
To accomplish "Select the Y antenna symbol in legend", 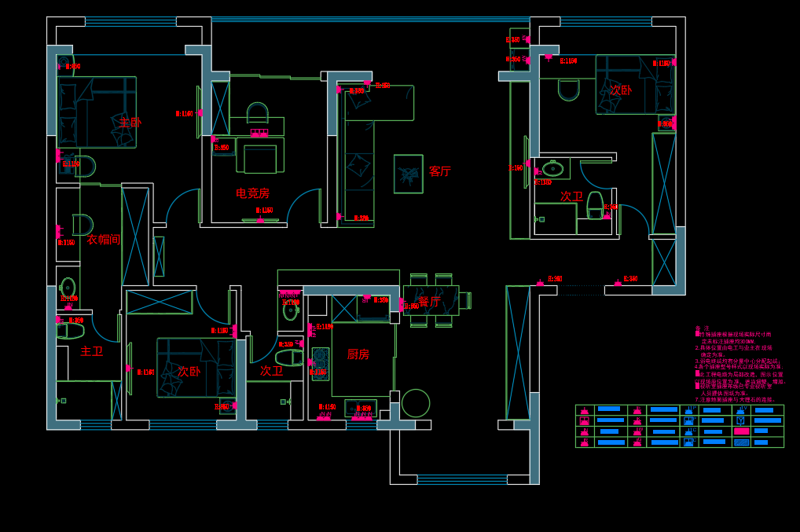I will tap(740, 420).
